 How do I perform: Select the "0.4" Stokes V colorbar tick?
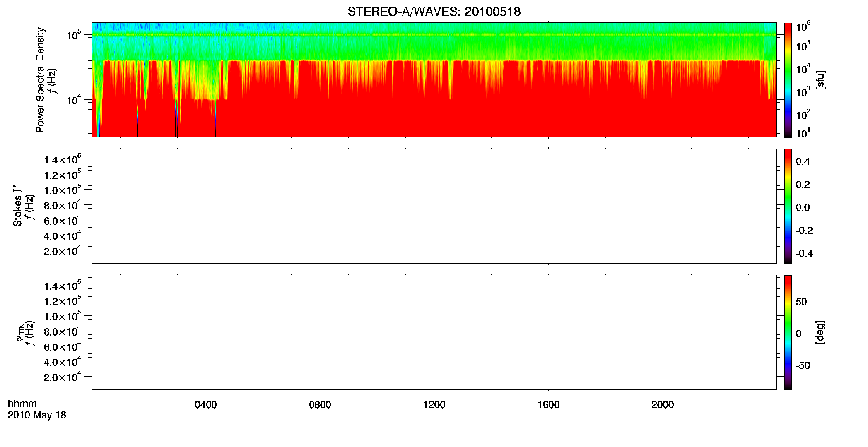[803, 162]
